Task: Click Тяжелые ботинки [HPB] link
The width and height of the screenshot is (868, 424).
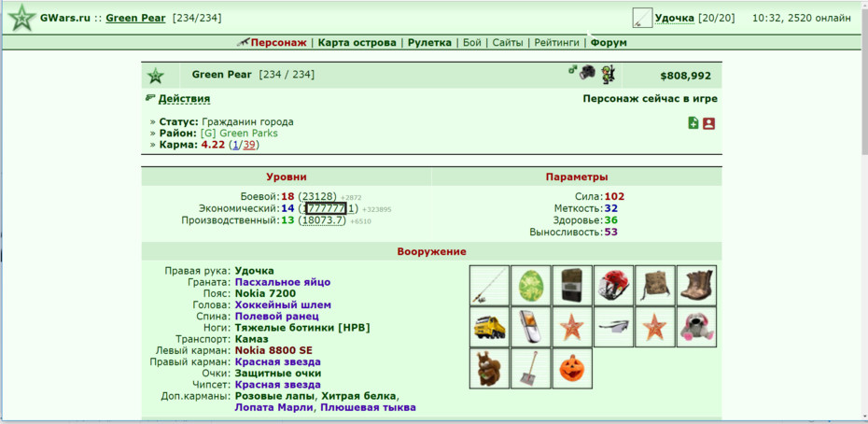Action: [x=302, y=328]
